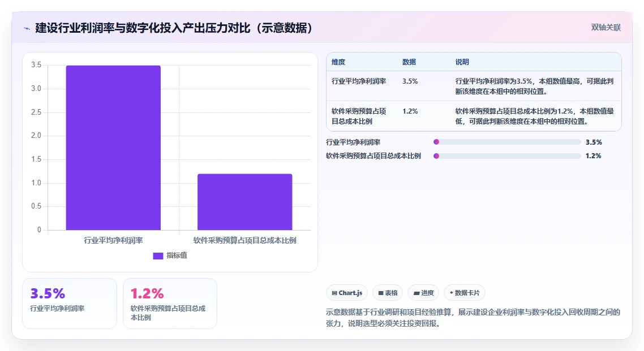Select the 表格 tag chip
Screen dimensions: 644x351
click(388, 293)
